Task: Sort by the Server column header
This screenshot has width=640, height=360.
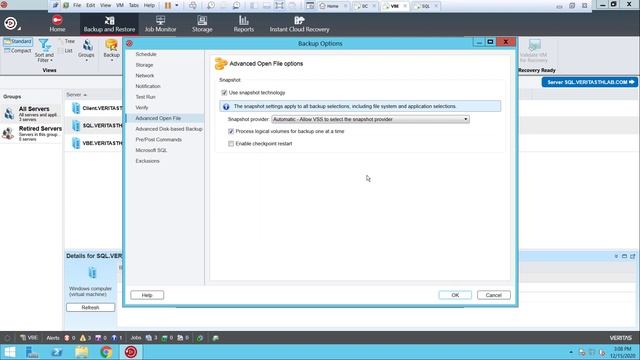Action: (76, 95)
